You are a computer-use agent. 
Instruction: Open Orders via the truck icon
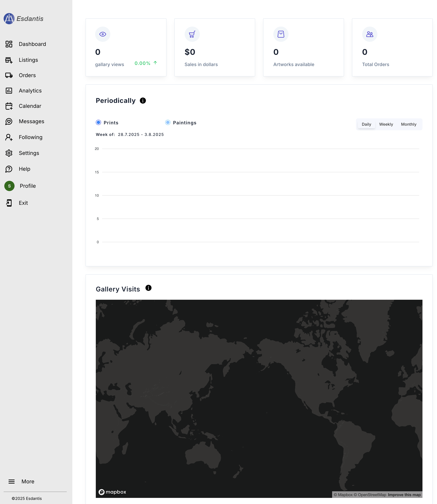[x=9, y=75]
